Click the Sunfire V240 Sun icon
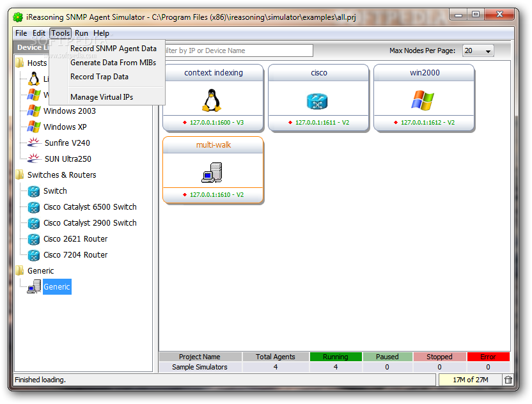The image size is (532, 404). [34, 143]
